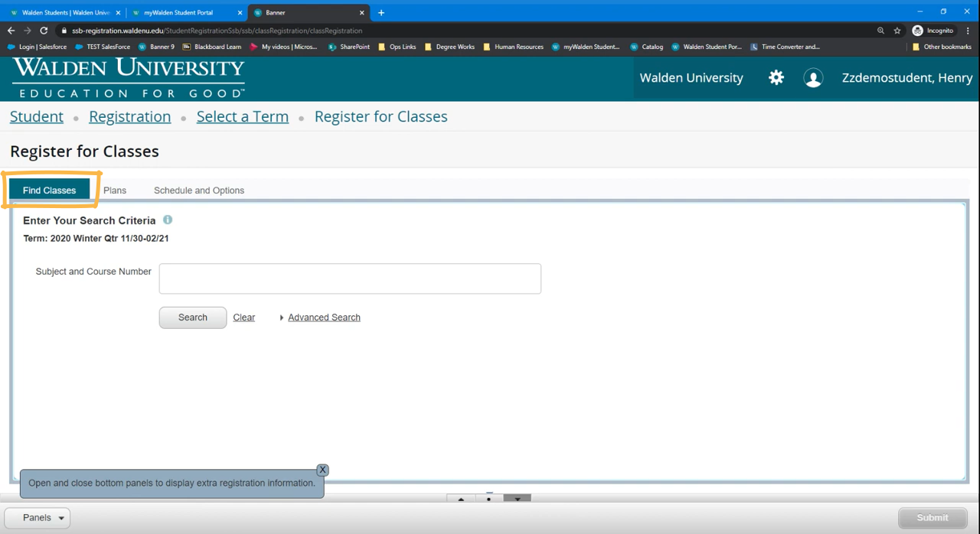Click the browser zoom magnifier icon
The image size is (980, 534).
[880, 31]
